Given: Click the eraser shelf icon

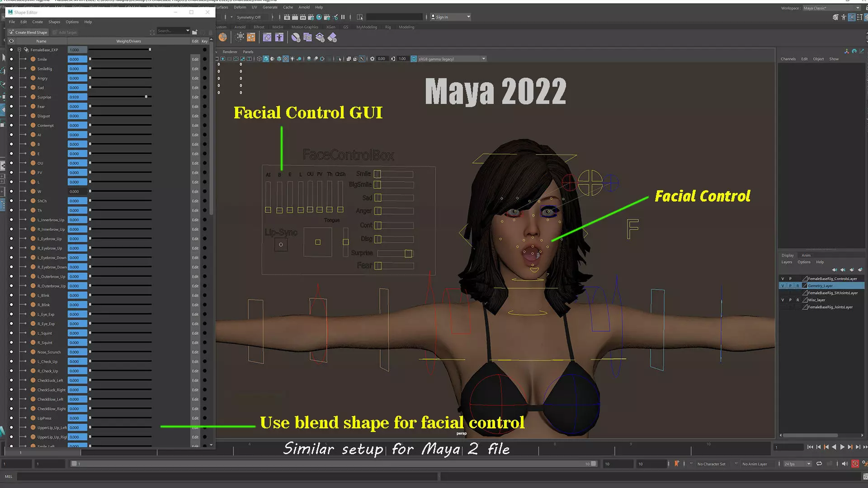Looking at the screenshot, I should tap(332, 38).
